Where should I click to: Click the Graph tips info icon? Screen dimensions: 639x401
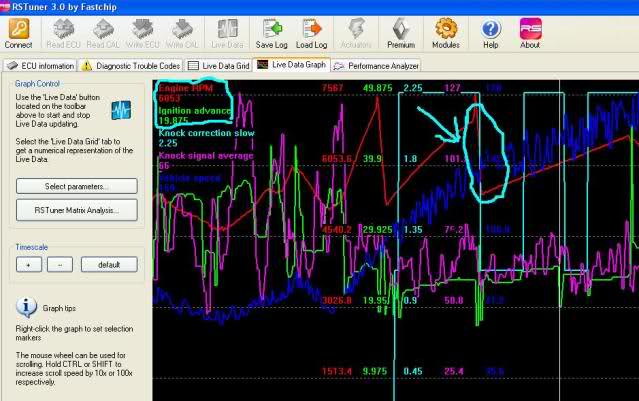point(26,307)
